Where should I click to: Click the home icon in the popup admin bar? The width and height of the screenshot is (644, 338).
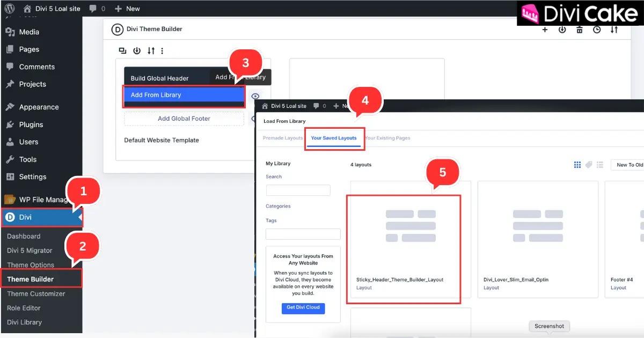tap(265, 106)
